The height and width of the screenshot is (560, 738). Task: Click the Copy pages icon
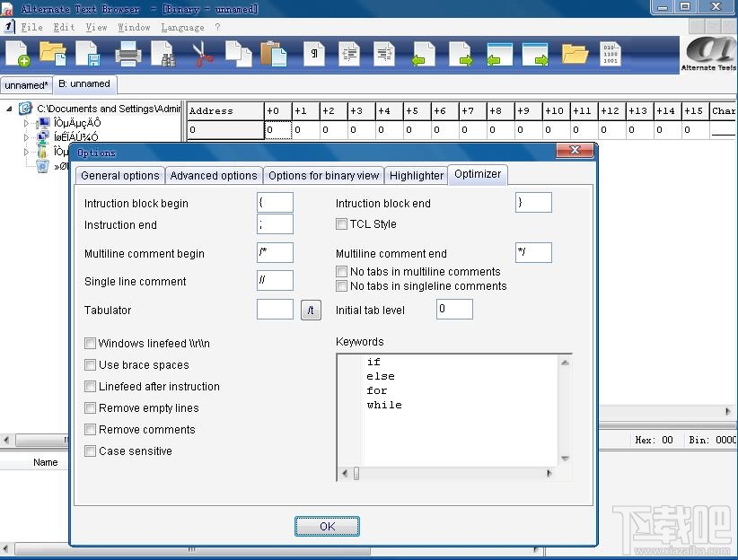tap(239, 54)
